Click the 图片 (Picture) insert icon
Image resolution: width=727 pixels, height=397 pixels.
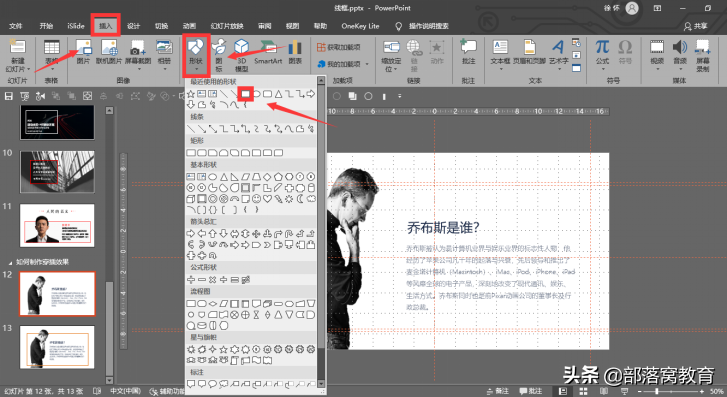click(83, 52)
